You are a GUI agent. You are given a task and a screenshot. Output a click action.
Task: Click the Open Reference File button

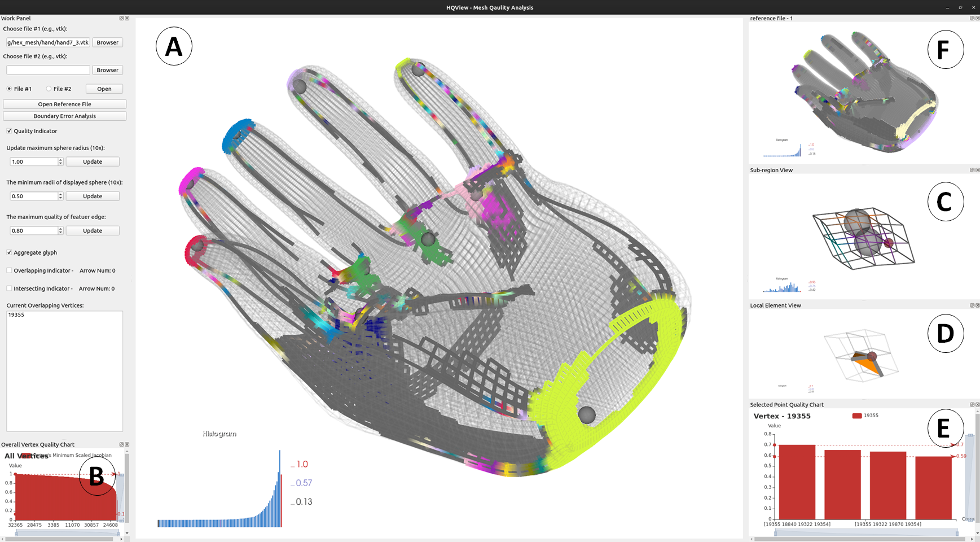[x=64, y=104]
